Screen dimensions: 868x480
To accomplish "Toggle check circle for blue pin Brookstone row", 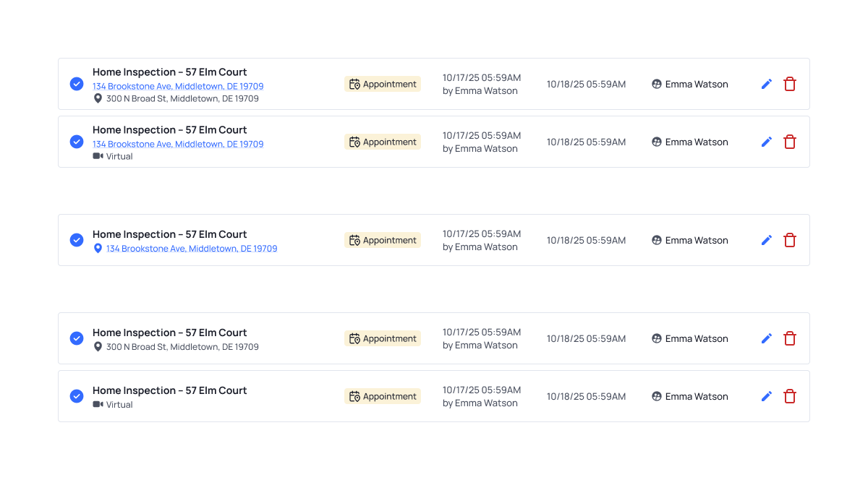I will pyautogui.click(x=77, y=240).
